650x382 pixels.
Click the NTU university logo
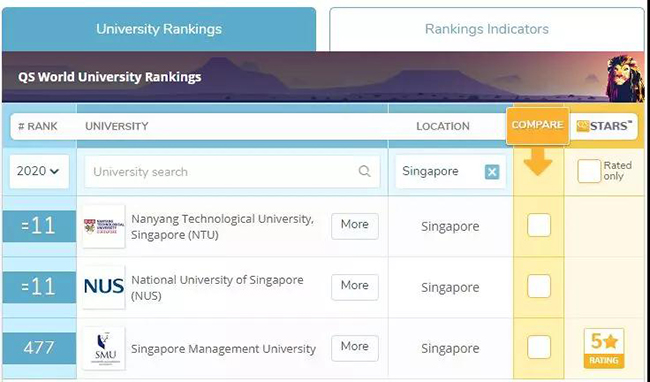(104, 226)
